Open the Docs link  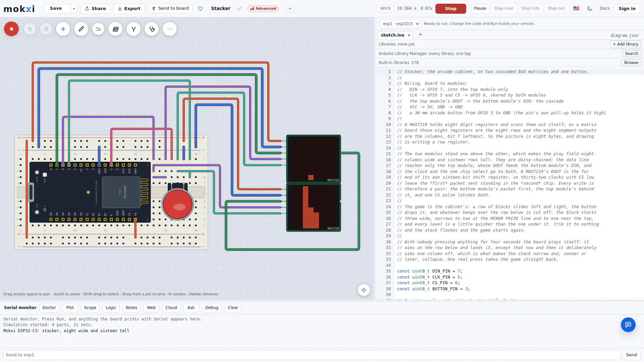tap(604, 8)
